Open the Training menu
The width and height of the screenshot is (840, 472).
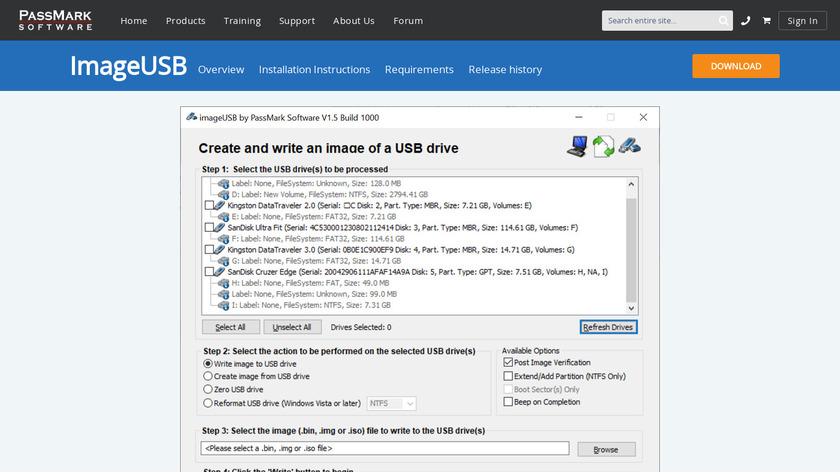(x=242, y=20)
